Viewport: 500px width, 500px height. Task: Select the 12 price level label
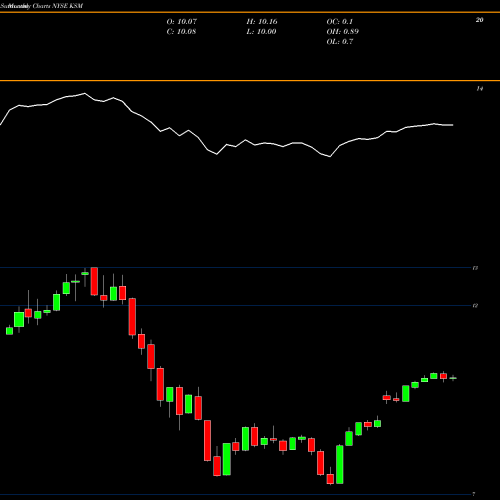(x=475, y=306)
